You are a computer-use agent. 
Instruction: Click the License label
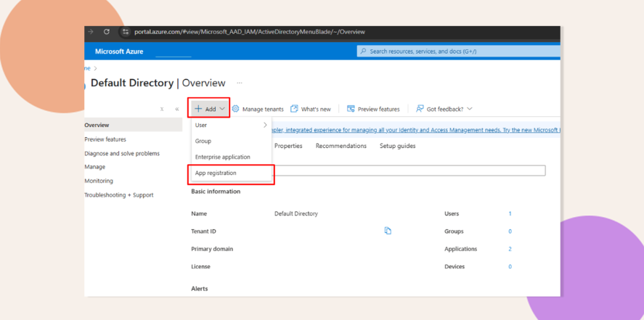click(x=200, y=266)
